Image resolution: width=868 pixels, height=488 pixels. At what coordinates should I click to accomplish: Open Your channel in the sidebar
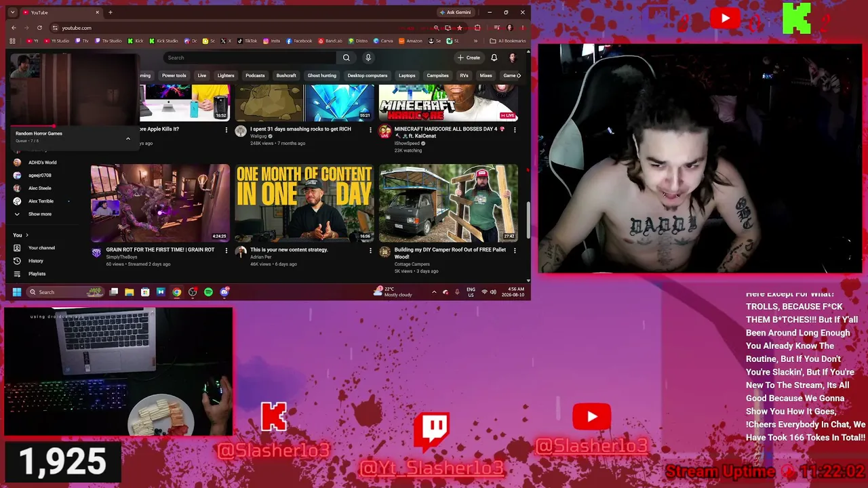coord(41,248)
